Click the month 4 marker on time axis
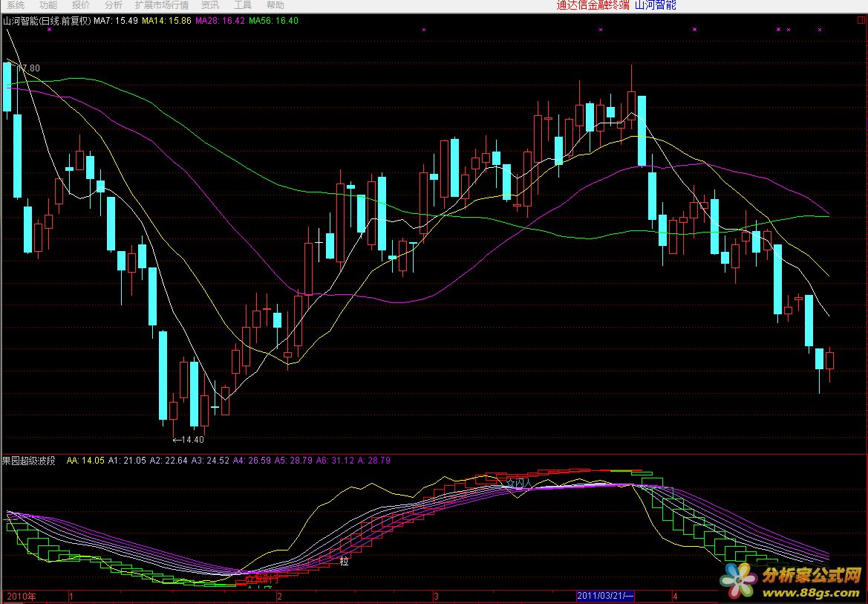 click(x=675, y=597)
